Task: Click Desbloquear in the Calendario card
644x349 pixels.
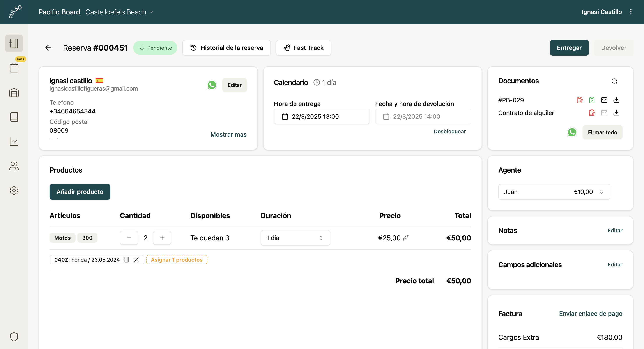Action: 449,131
